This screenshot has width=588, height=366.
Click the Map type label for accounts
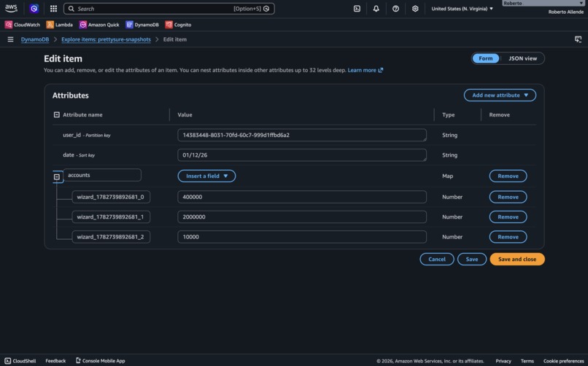(x=447, y=176)
